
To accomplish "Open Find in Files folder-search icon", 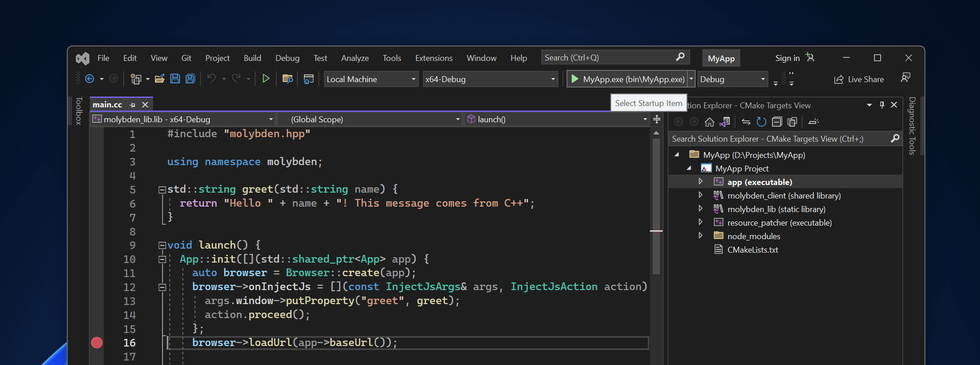I will [288, 79].
